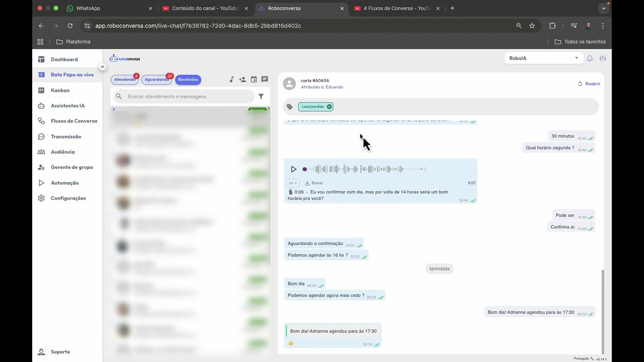Click the add contact person icon
Screen dimensions: 644x362
tap(243, 79)
